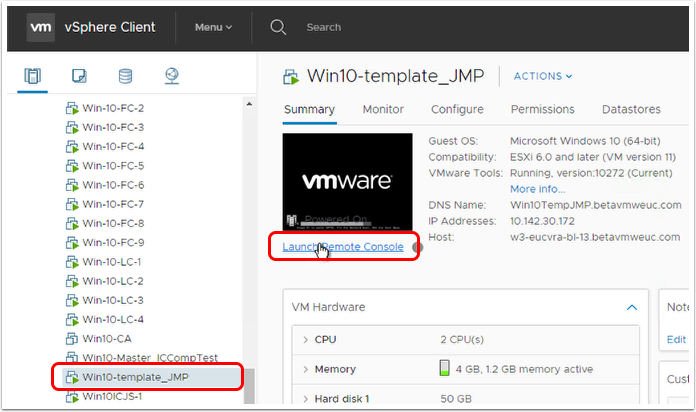Click the DNS name Win10TempJMP.betavmweuc.com

(x=596, y=205)
